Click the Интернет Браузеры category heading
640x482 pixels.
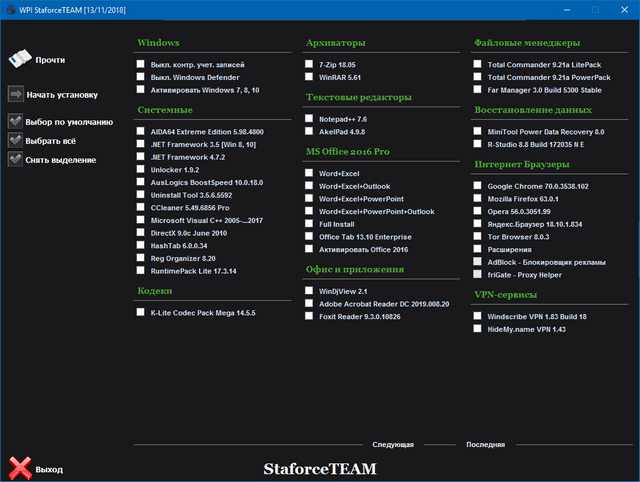point(524,164)
